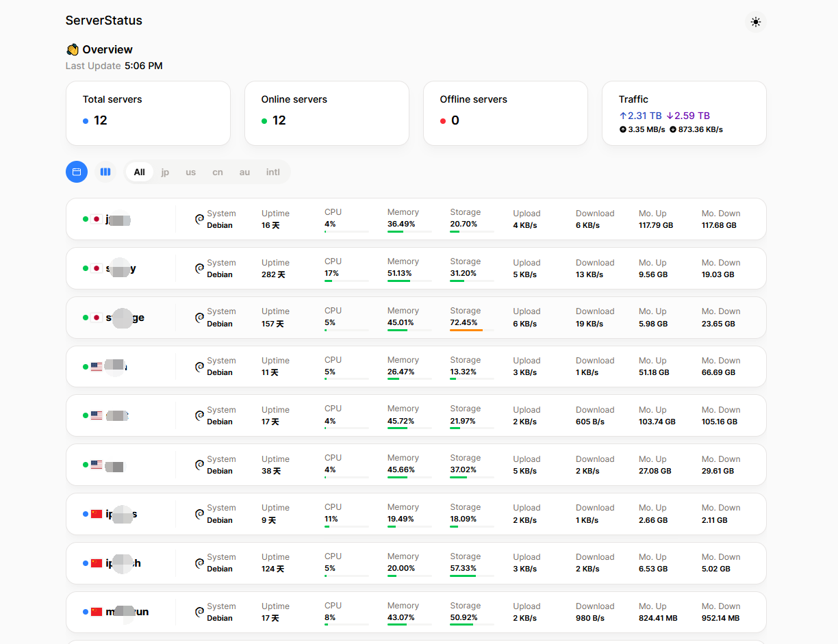
Task: Click the China flag in the 43.07% memory row
Action: click(97, 613)
